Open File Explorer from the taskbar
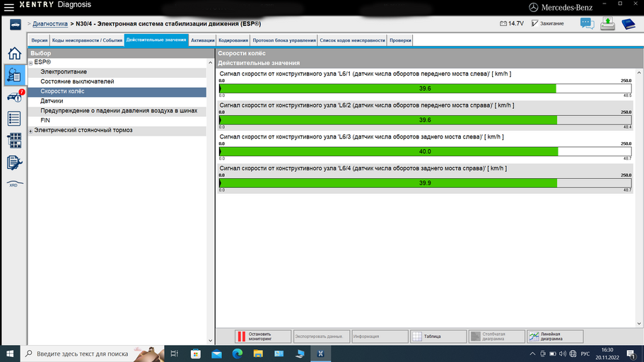The height and width of the screenshot is (362, 644). coord(258,354)
